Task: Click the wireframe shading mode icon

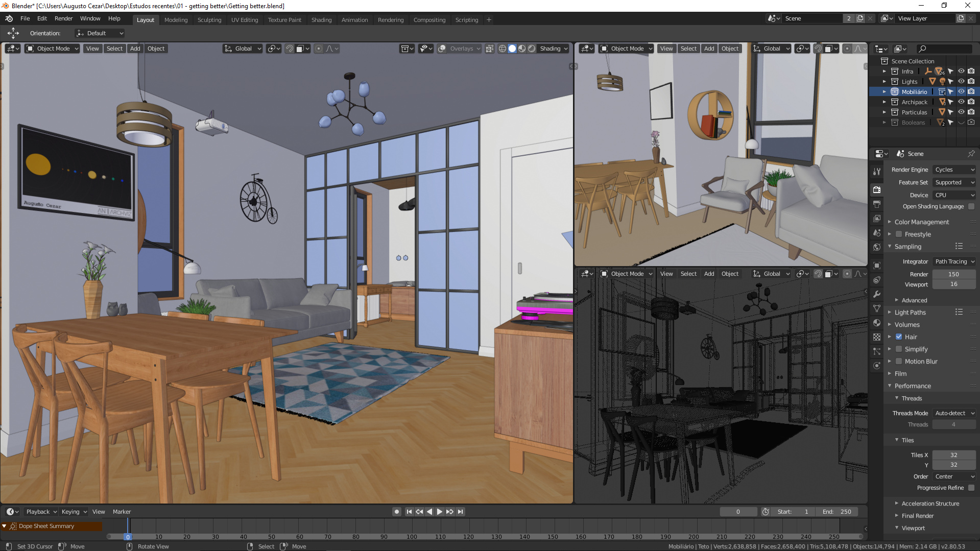Action: (x=503, y=48)
